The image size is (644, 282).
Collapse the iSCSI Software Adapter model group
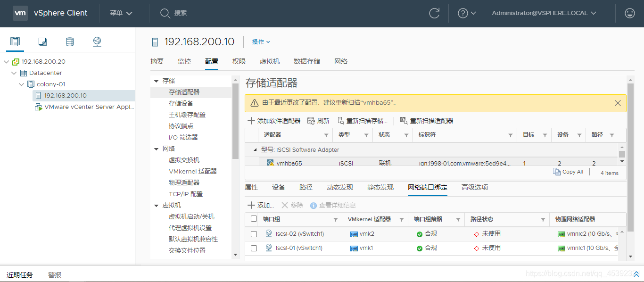[256, 150]
